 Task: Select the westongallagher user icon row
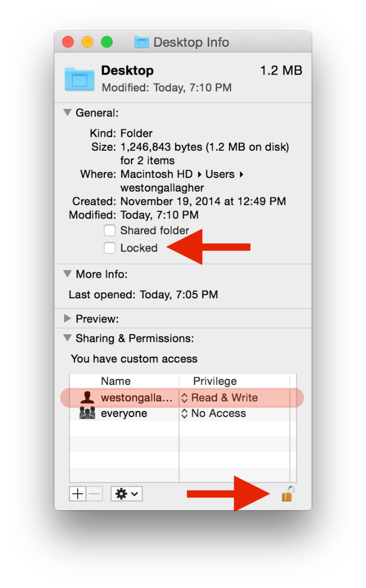[x=87, y=397]
